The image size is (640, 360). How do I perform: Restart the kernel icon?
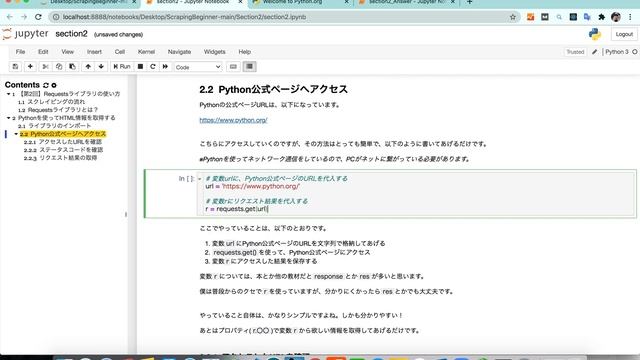(153, 67)
